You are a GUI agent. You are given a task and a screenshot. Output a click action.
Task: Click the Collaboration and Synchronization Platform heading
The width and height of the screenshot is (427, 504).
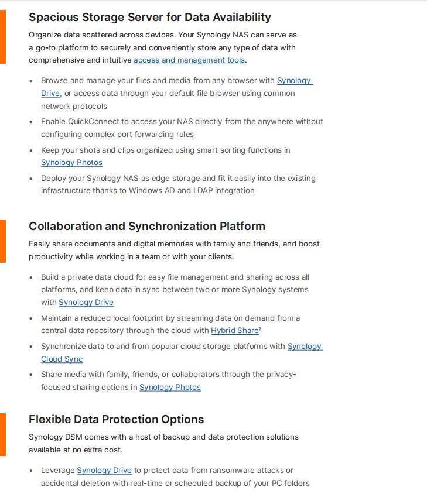coord(147,226)
